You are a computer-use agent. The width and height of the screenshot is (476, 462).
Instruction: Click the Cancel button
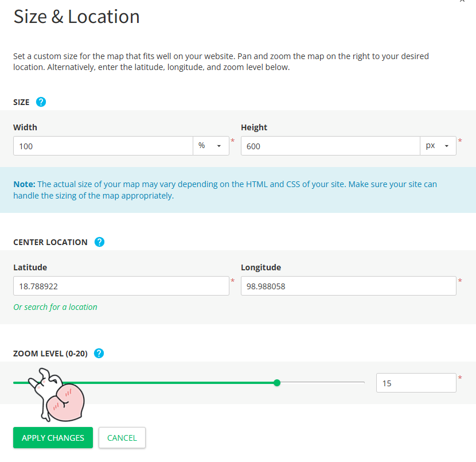[x=122, y=438]
